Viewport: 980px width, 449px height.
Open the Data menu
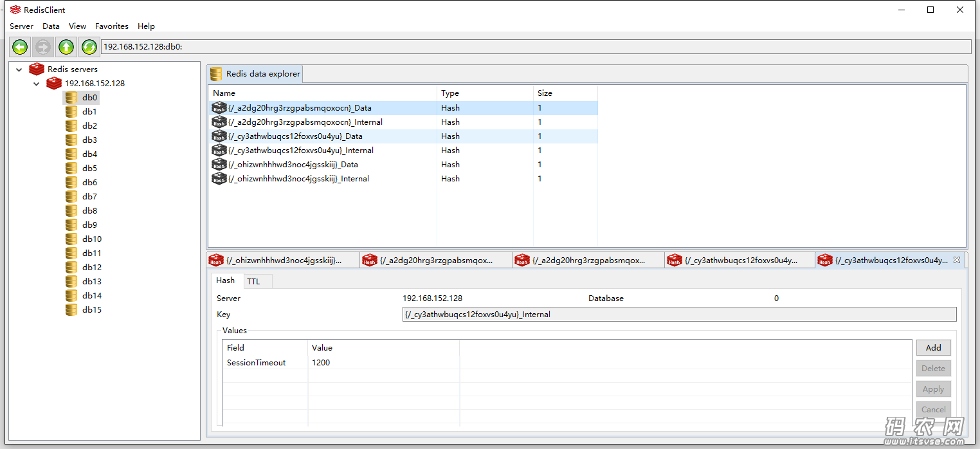point(51,26)
